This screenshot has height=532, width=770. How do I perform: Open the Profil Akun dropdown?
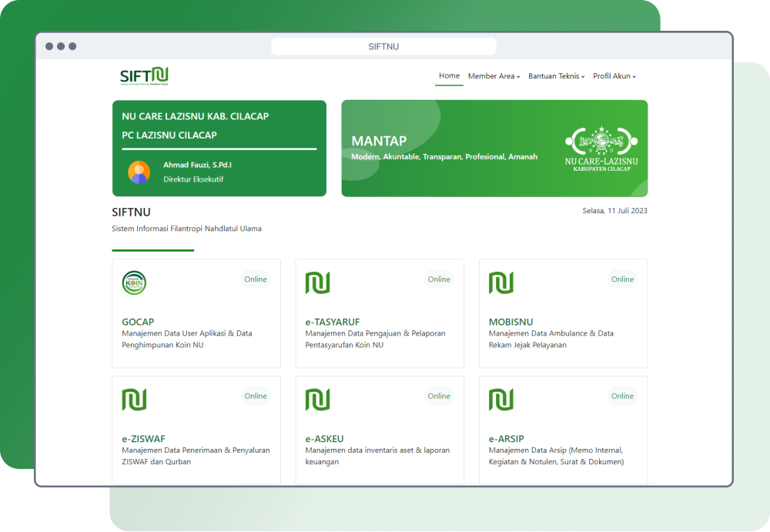(x=614, y=76)
